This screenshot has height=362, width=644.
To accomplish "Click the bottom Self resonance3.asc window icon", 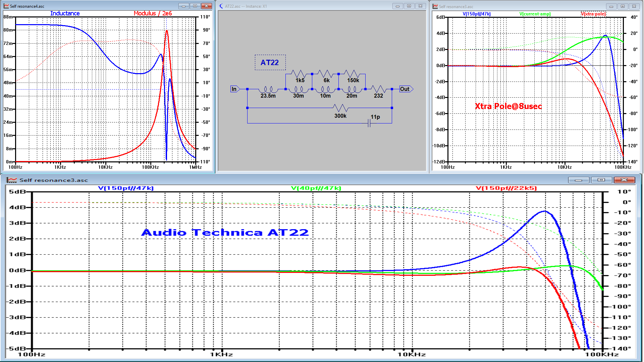I will coord(11,180).
